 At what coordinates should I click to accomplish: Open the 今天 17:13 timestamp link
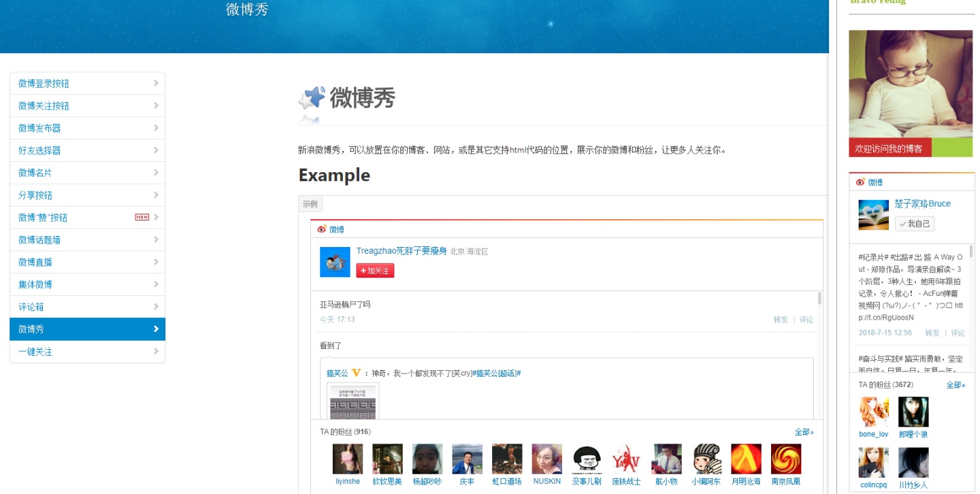(337, 320)
